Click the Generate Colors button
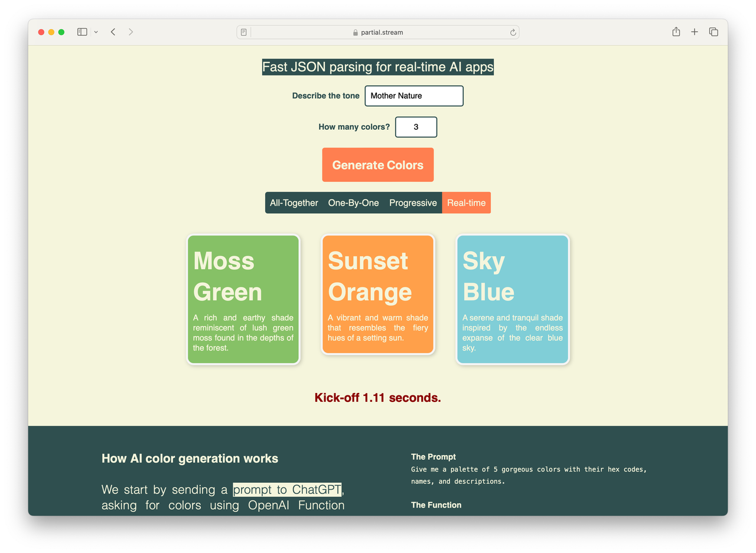The width and height of the screenshot is (756, 553). tap(378, 165)
